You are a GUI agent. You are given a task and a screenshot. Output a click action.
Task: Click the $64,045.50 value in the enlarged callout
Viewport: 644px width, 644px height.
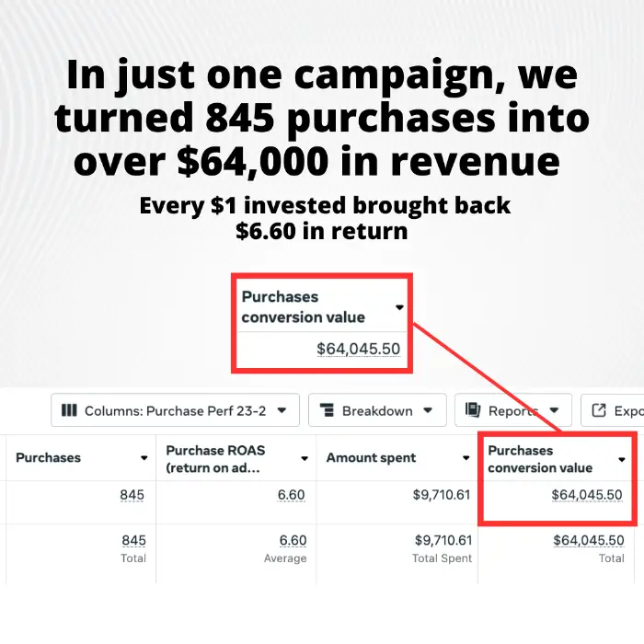point(358,350)
